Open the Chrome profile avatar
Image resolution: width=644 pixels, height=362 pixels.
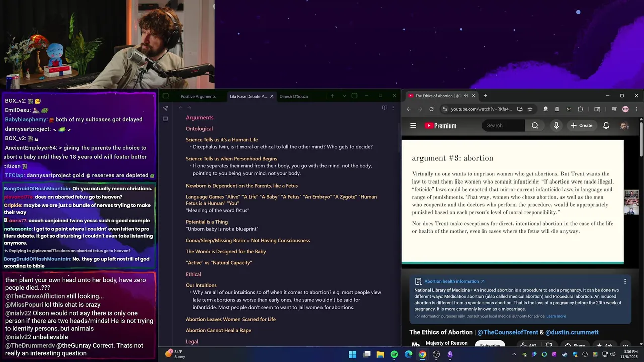(625, 109)
